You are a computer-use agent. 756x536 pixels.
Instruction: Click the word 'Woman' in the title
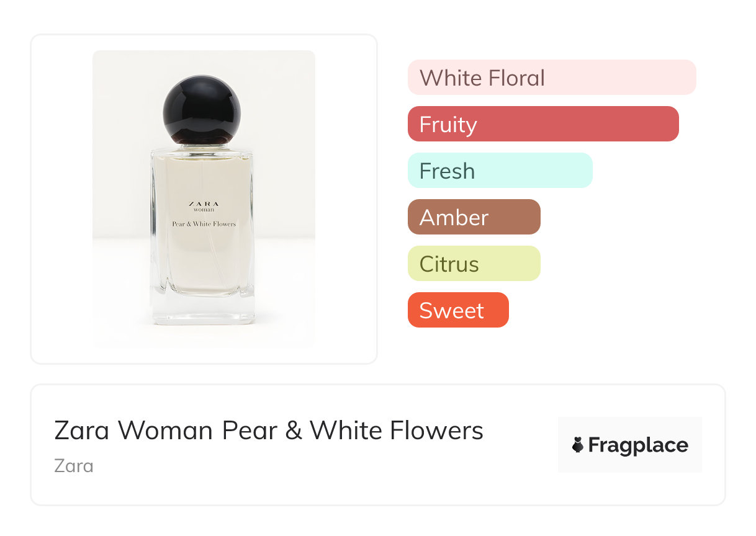(x=166, y=431)
